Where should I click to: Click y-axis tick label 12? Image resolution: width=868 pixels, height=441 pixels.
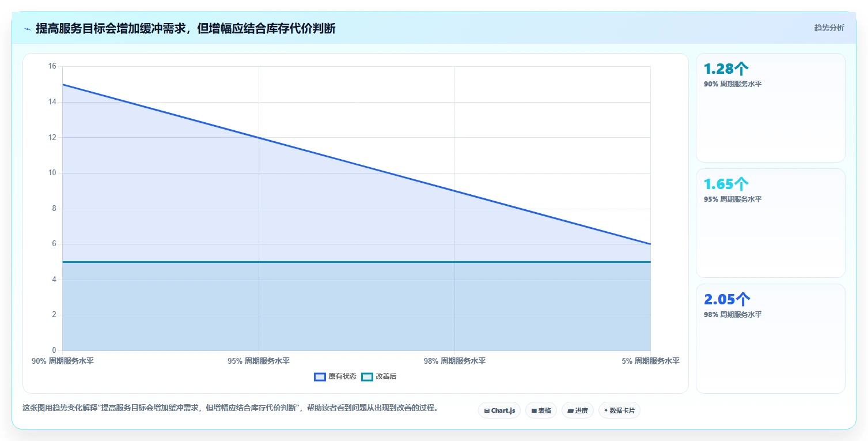[52, 137]
